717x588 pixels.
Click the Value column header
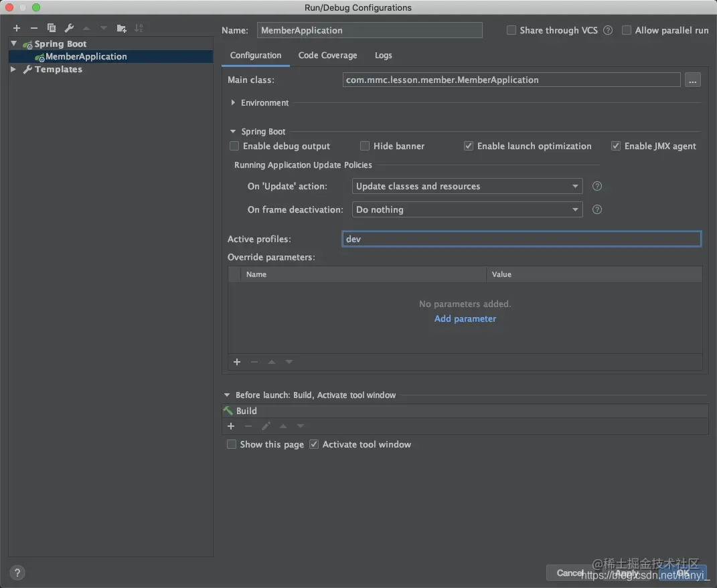[x=594, y=274]
